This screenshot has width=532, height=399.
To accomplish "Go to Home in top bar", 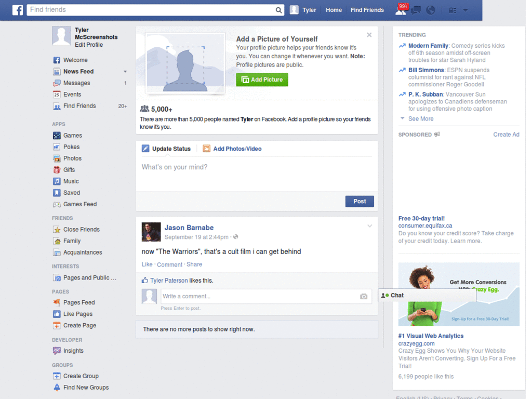I will click(334, 10).
